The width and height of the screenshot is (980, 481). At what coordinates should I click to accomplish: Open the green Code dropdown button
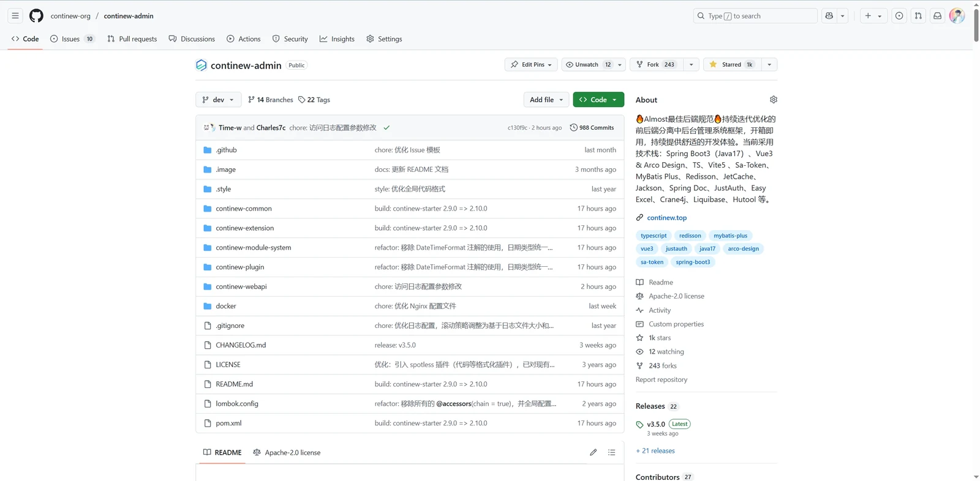(x=598, y=100)
